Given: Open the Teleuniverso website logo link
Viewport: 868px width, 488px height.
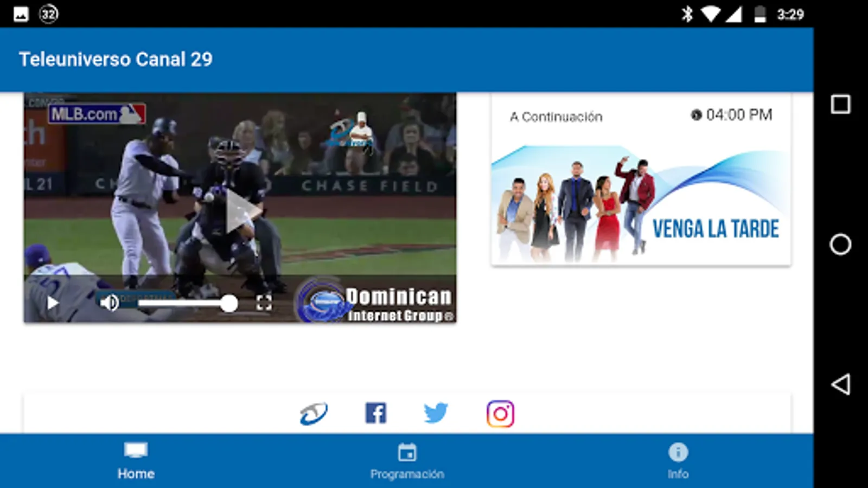Looking at the screenshot, I should (314, 414).
